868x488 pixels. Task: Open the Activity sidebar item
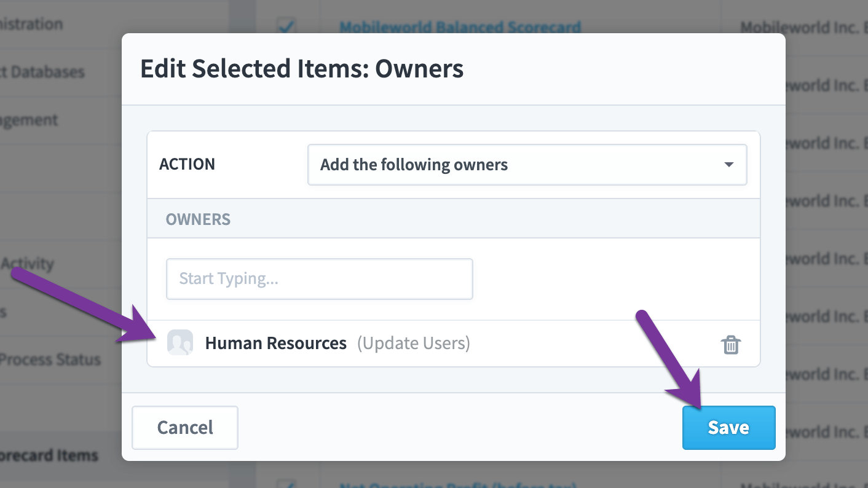[x=27, y=264]
